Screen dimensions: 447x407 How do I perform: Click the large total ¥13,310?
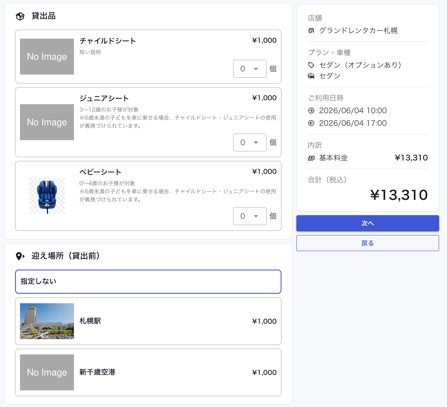point(399,195)
